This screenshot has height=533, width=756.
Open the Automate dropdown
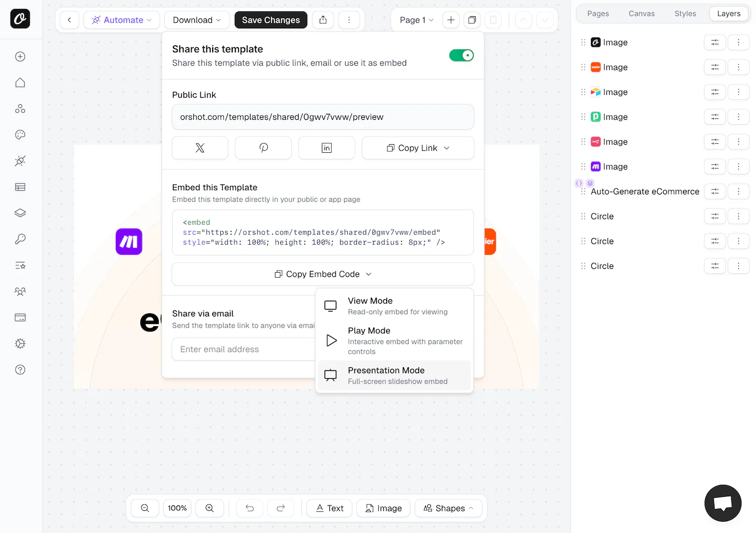click(122, 20)
